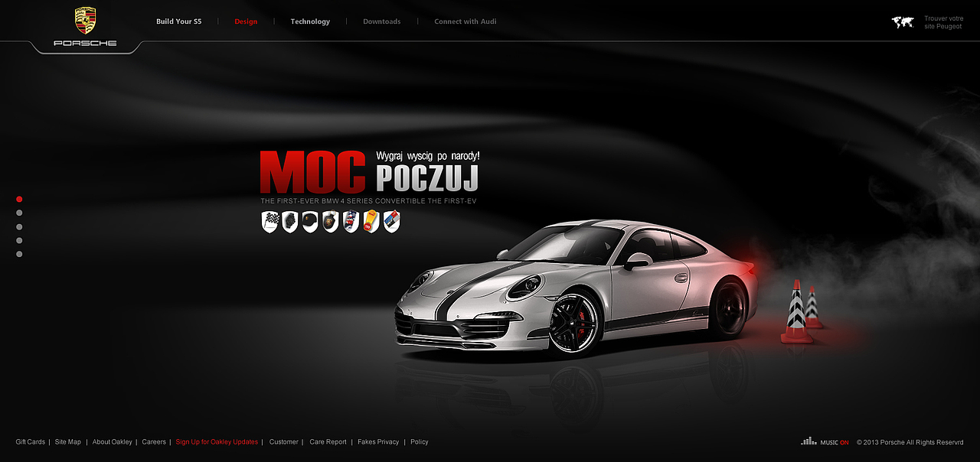This screenshot has height=462, width=980.
Task: Click the POCZUJ silver headline
Action: point(427,178)
